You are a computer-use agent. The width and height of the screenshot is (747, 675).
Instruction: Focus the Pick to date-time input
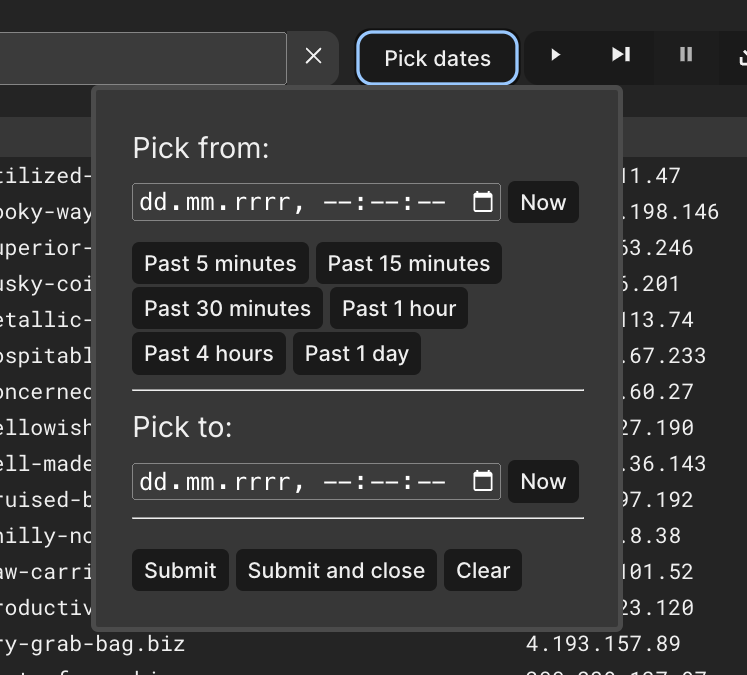(x=300, y=481)
